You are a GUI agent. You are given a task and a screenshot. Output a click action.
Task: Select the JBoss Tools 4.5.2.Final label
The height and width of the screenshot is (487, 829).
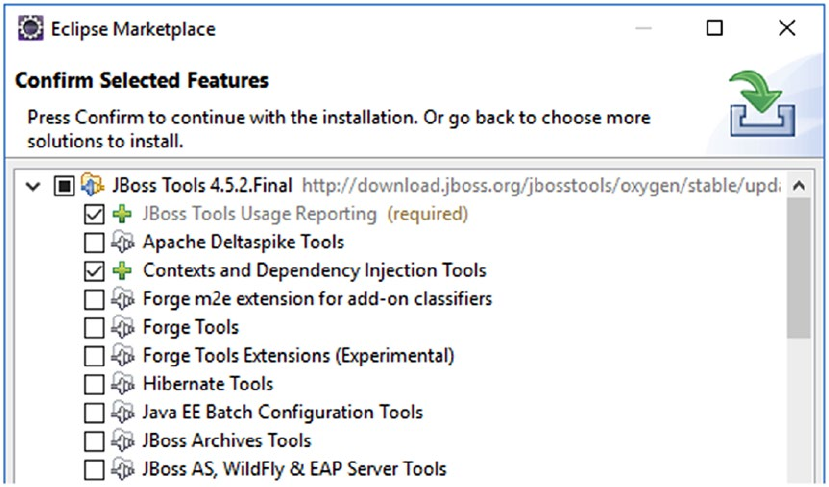coord(202,186)
